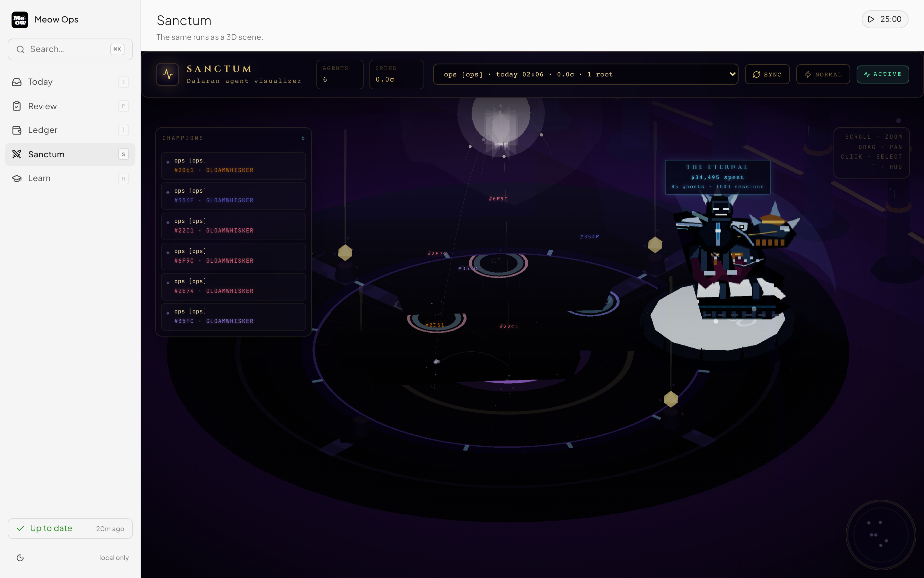Click the Meow Ops logo icon
The image size is (924, 578).
(20, 20)
